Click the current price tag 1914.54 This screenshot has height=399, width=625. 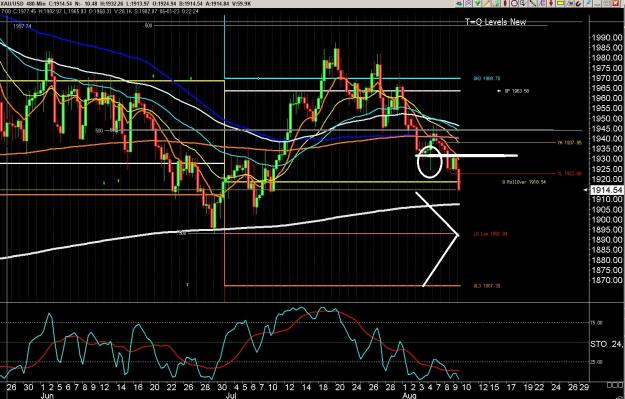click(x=607, y=190)
